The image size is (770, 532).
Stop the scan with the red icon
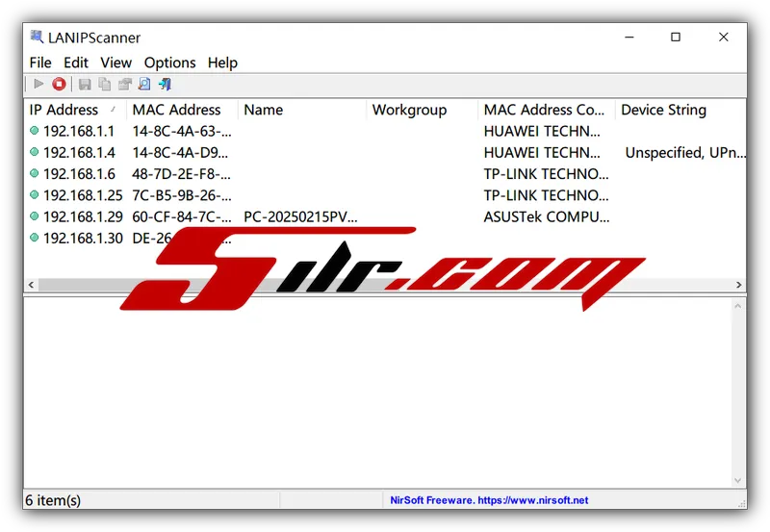[59, 85]
